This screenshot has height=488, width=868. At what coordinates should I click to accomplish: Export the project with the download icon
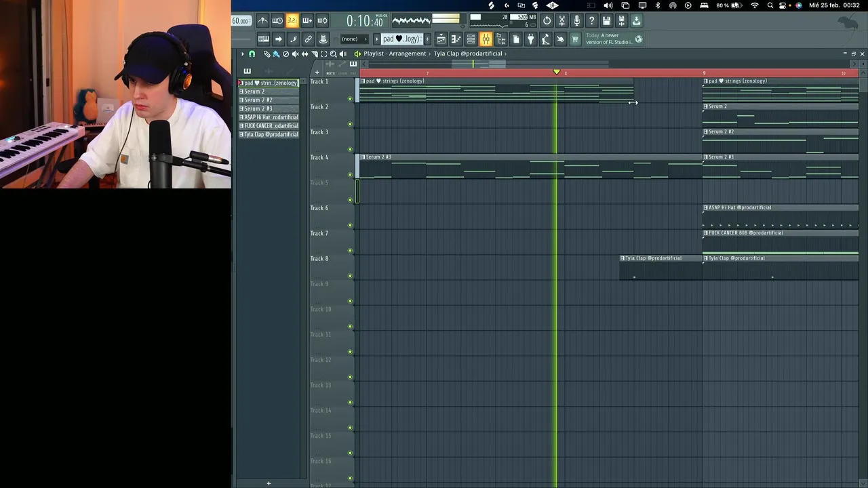tap(636, 20)
